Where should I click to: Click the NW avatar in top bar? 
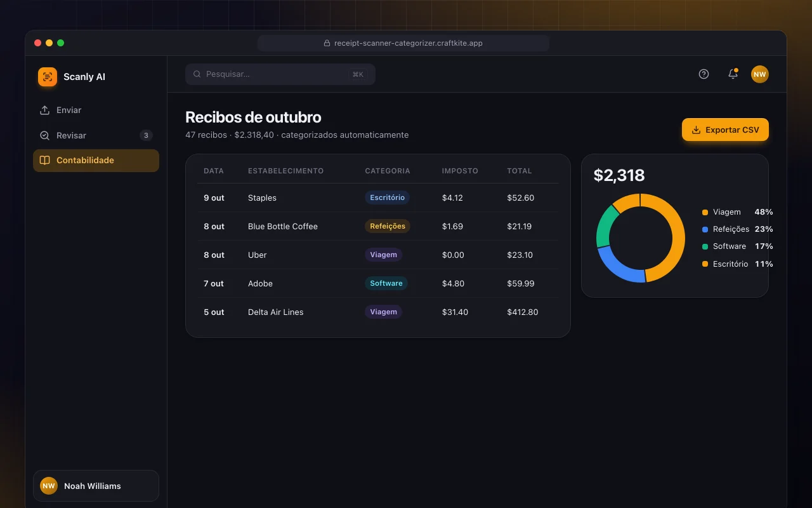(760, 74)
